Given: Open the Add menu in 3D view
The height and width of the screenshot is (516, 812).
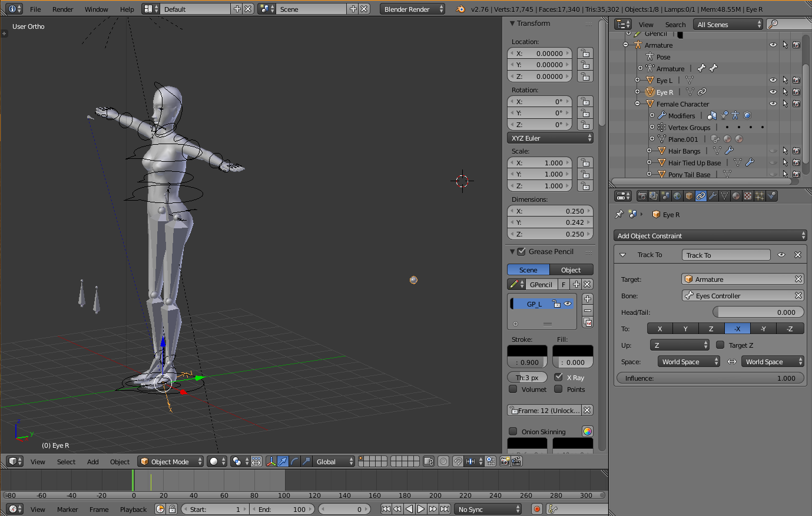Looking at the screenshot, I should pyautogui.click(x=93, y=462).
